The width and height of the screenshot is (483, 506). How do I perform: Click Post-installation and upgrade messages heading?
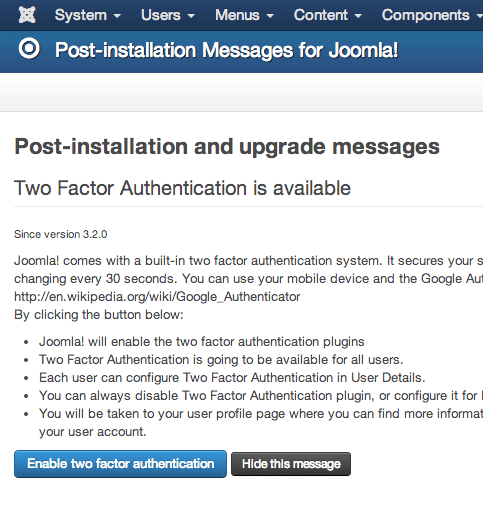click(x=227, y=147)
